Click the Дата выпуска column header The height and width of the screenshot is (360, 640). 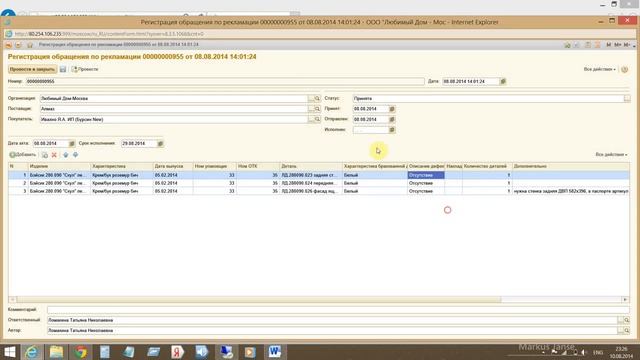pyautogui.click(x=173, y=166)
